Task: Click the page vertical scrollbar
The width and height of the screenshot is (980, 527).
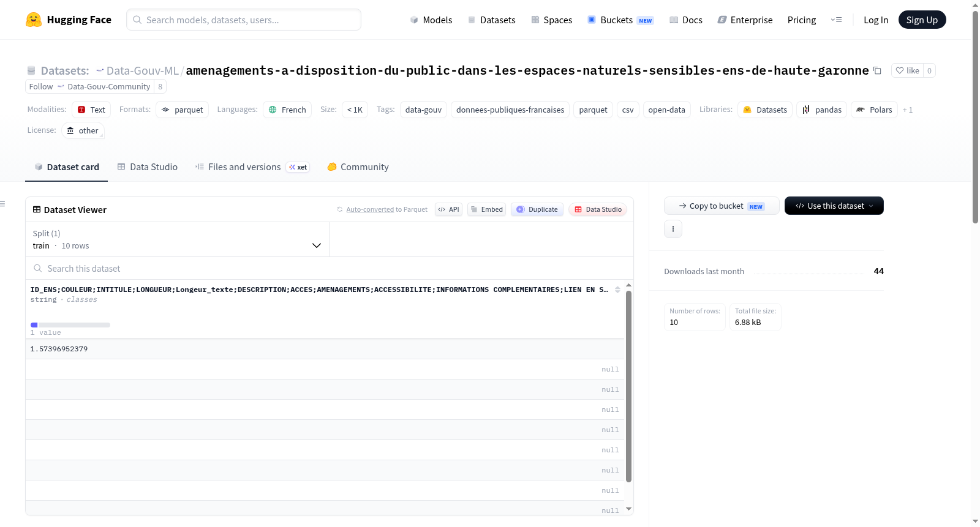Action: (x=976, y=116)
